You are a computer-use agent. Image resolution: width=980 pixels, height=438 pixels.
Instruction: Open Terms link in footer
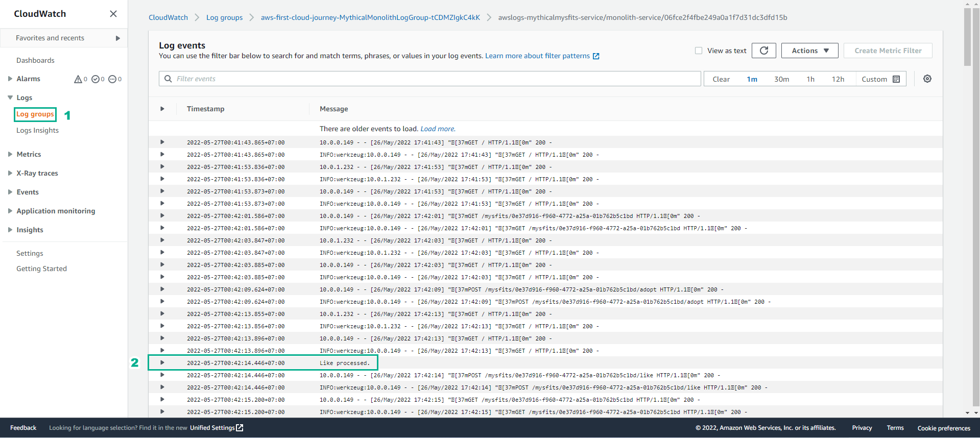(x=895, y=428)
